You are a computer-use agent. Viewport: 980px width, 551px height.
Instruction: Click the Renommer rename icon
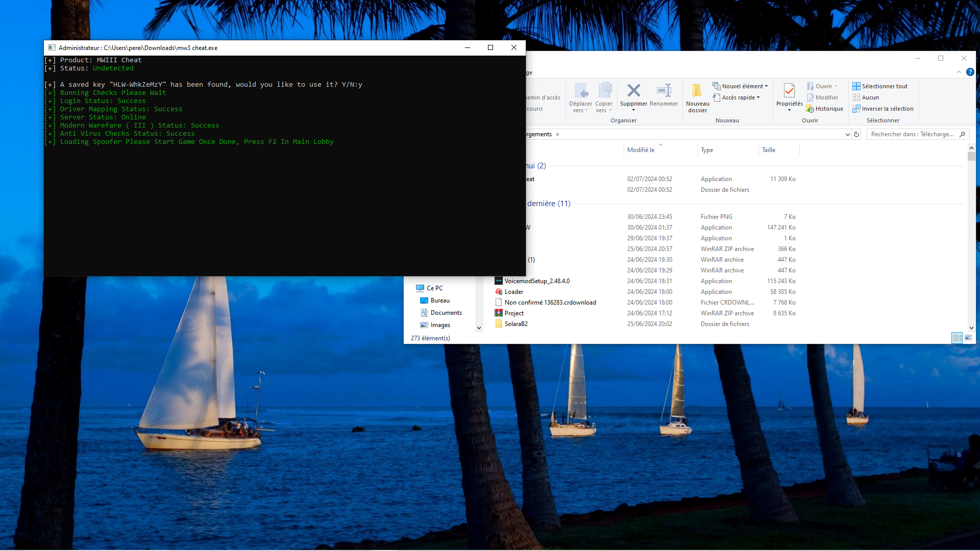click(664, 91)
